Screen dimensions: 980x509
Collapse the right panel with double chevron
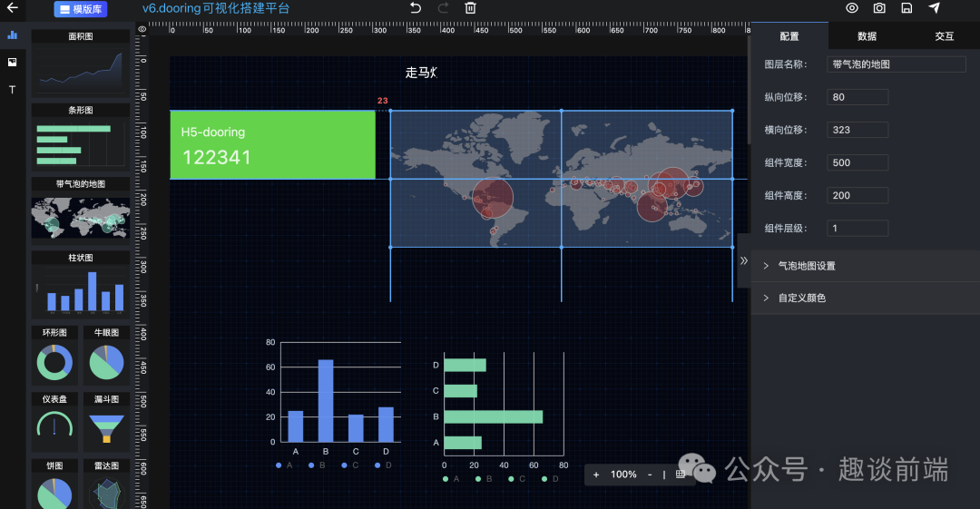tap(744, 260)
